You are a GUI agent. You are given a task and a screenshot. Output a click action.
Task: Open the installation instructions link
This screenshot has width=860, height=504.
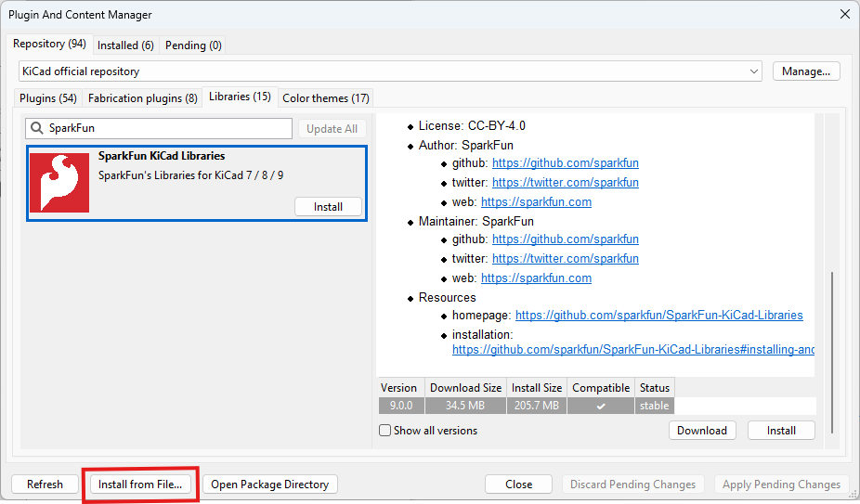633,349
